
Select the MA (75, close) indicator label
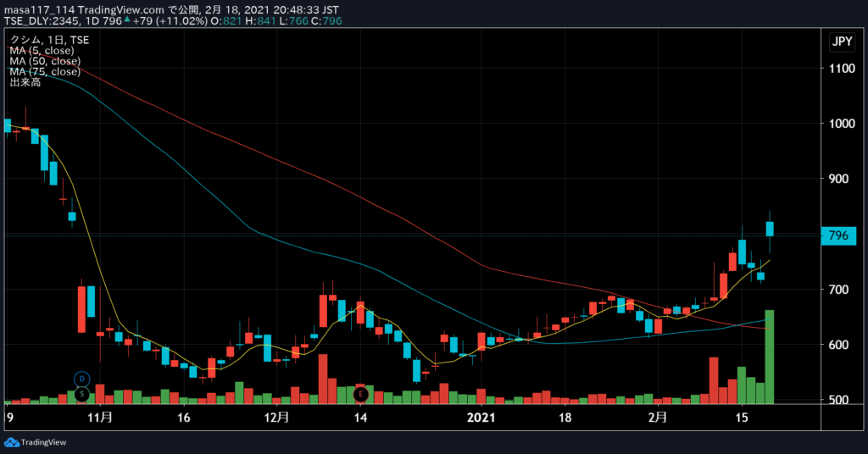pos(45,71)
